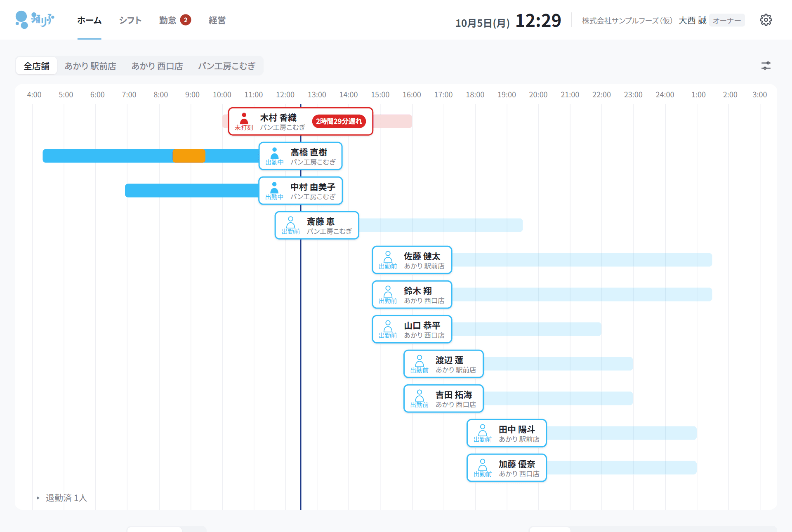Click 佐藤 健太's pre-shift person icon
Viewport: 792px width, 532px height.
(388, 257)
